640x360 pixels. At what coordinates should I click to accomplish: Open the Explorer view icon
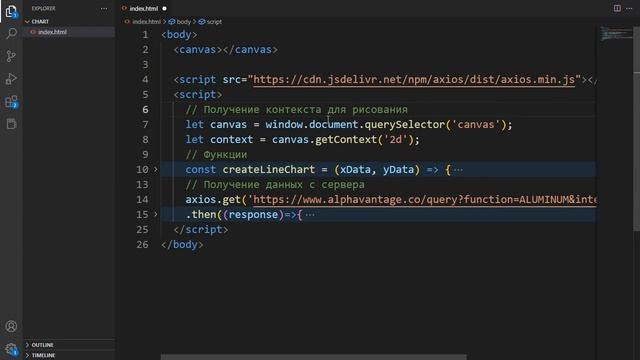pyautogui.click(x=11, y=11)
